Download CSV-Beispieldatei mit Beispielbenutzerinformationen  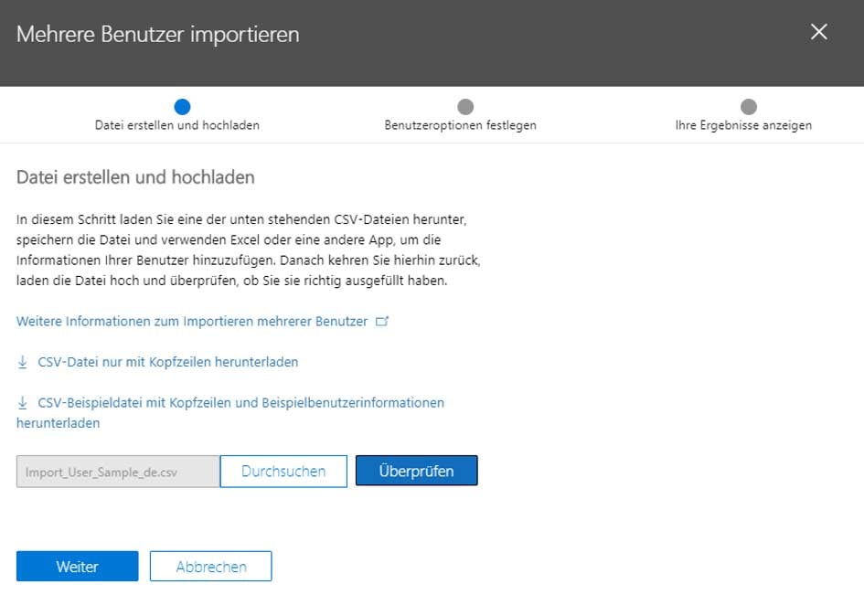click(230, 413)
